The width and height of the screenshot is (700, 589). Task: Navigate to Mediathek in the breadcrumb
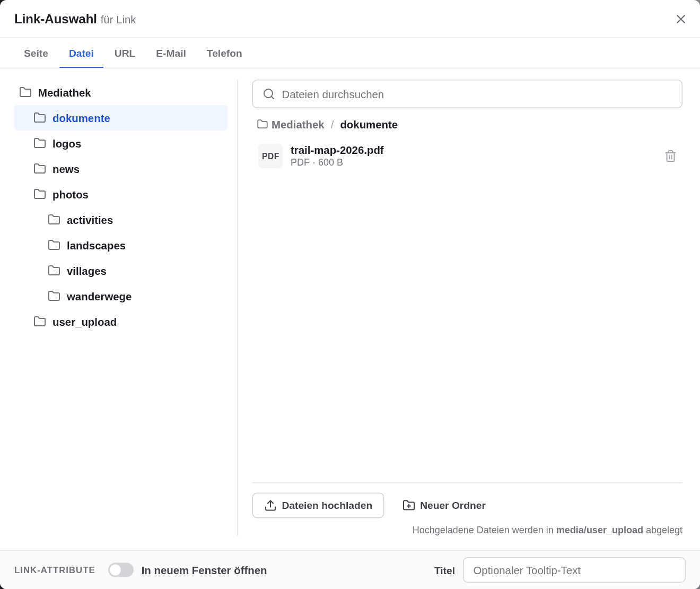[297, 125]
